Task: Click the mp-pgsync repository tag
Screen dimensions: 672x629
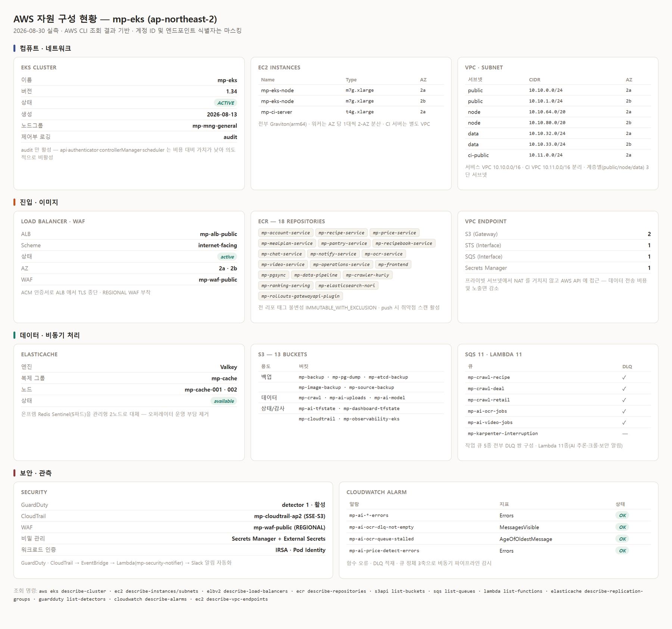Action: click(273, 275)
